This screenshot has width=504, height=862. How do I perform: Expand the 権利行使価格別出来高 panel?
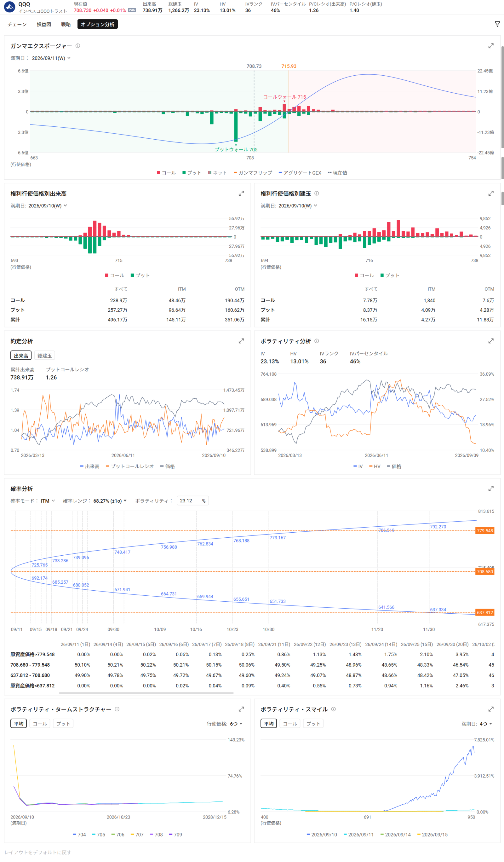point(241,194)
